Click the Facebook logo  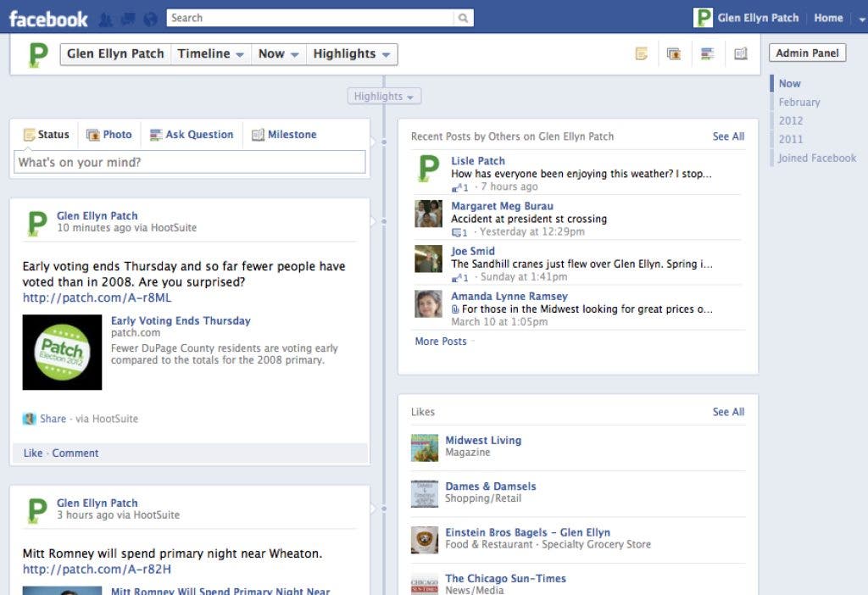click(48, 19)
